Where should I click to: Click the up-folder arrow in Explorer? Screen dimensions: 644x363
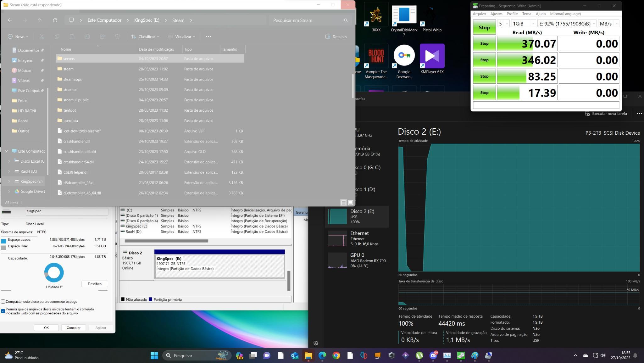click(40, 20)
